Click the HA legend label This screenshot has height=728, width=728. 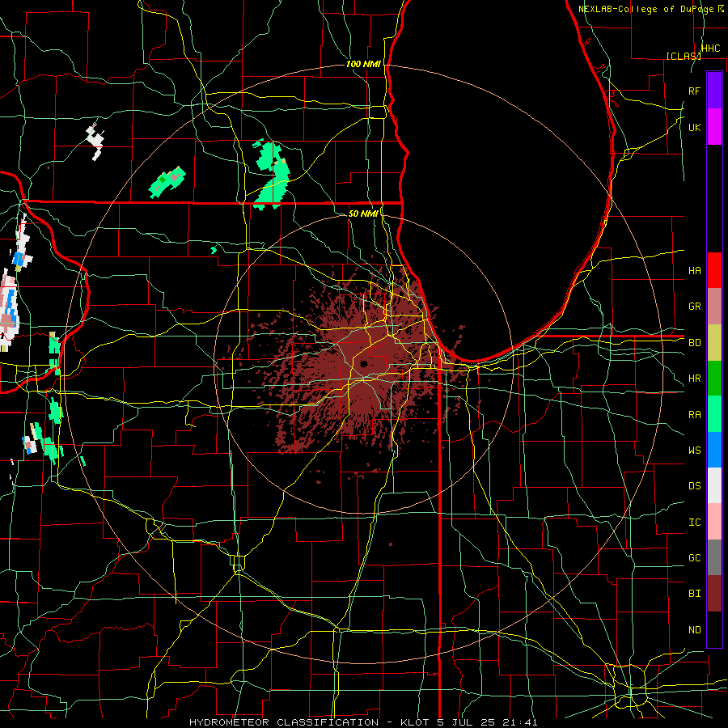click(x=694, y=271)
